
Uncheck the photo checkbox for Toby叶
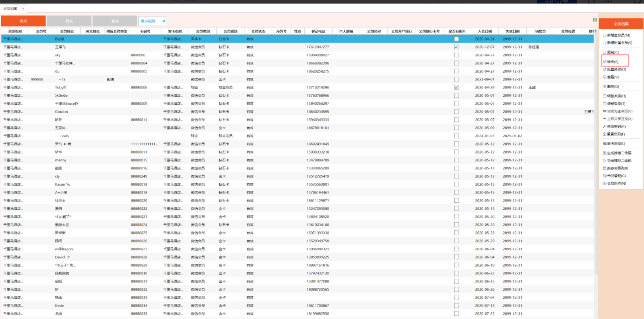click(456, 87)
